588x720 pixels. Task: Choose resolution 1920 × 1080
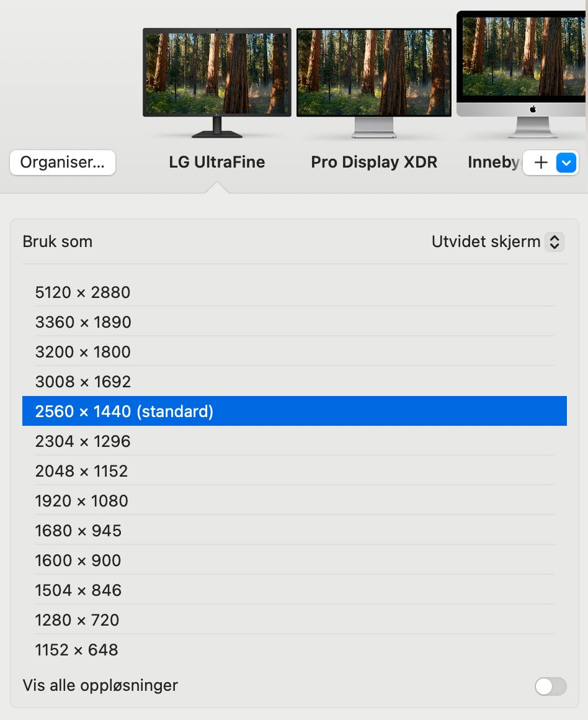pos(294,500)
